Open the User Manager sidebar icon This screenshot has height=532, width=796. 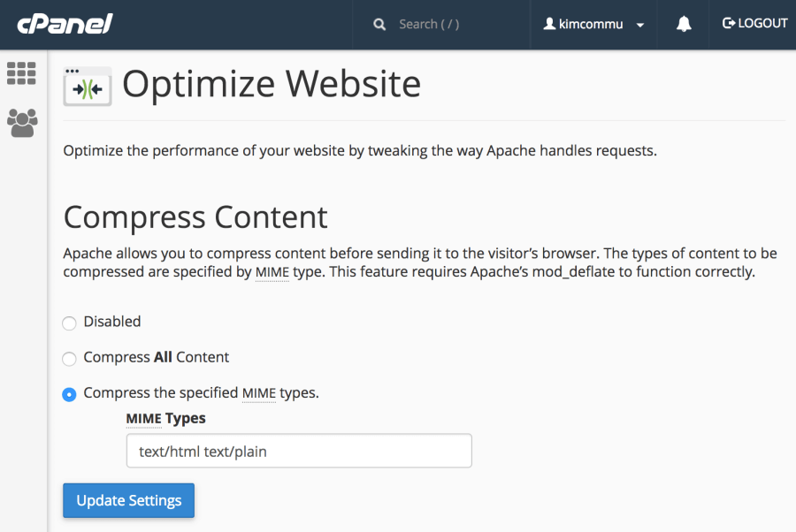[22, 123]
